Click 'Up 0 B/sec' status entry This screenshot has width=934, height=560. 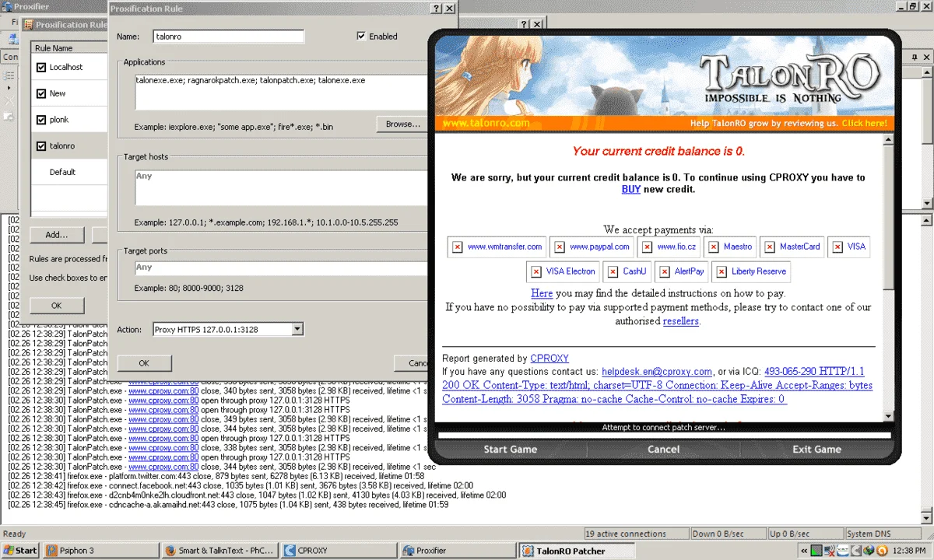804,534
